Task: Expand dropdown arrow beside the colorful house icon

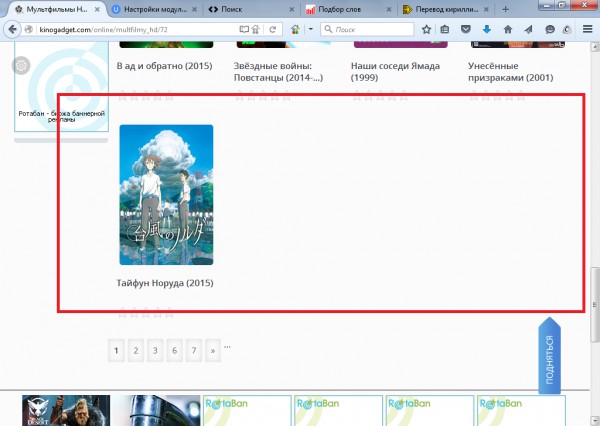Action: pos(311,29)
